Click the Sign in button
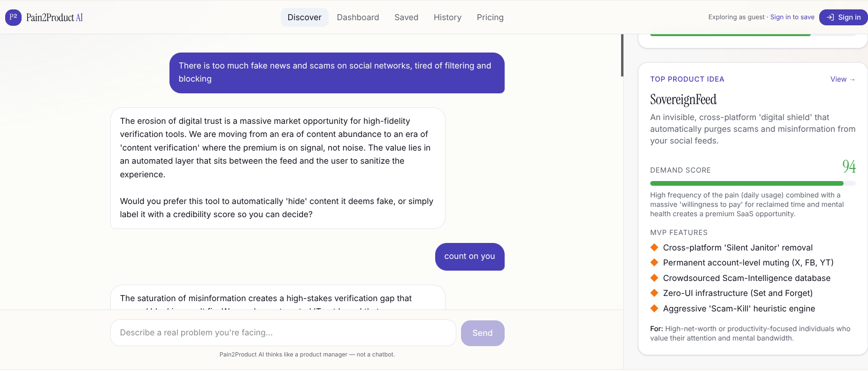Image resolution: width=868 pixels, height=371 pixels. [x=843, y=17]
